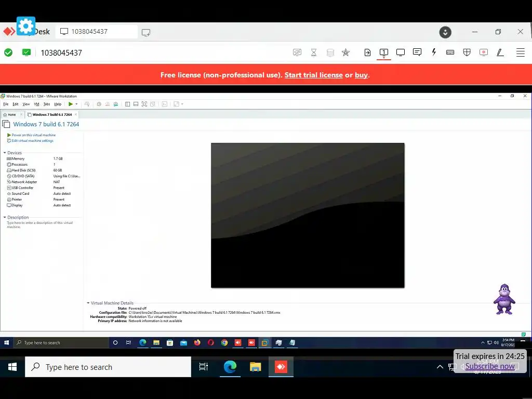
Task: Open AnyDesk file transfer icon
Action: pos(367,52)
